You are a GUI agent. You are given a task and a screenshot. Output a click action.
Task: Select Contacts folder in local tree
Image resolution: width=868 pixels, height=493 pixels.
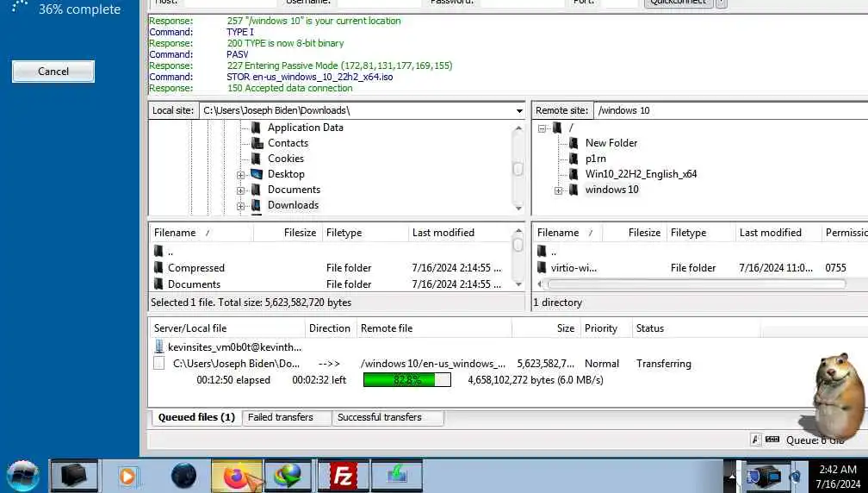coord(288,143)
